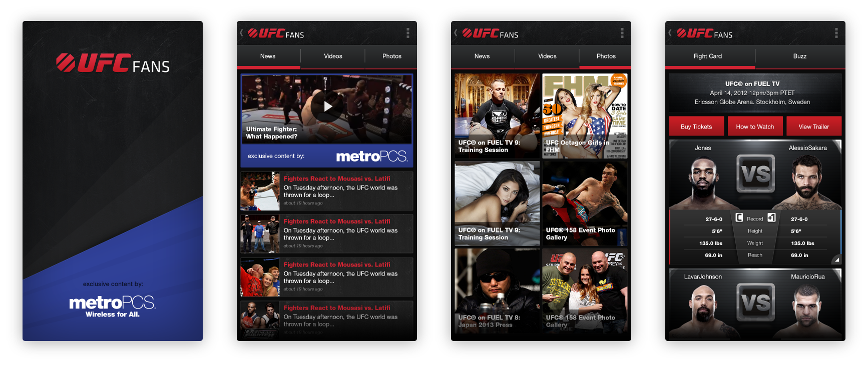The height and width of the screenshot is (365, 868).
Task: Select Photos tab on the News screen
Action: 391,56
